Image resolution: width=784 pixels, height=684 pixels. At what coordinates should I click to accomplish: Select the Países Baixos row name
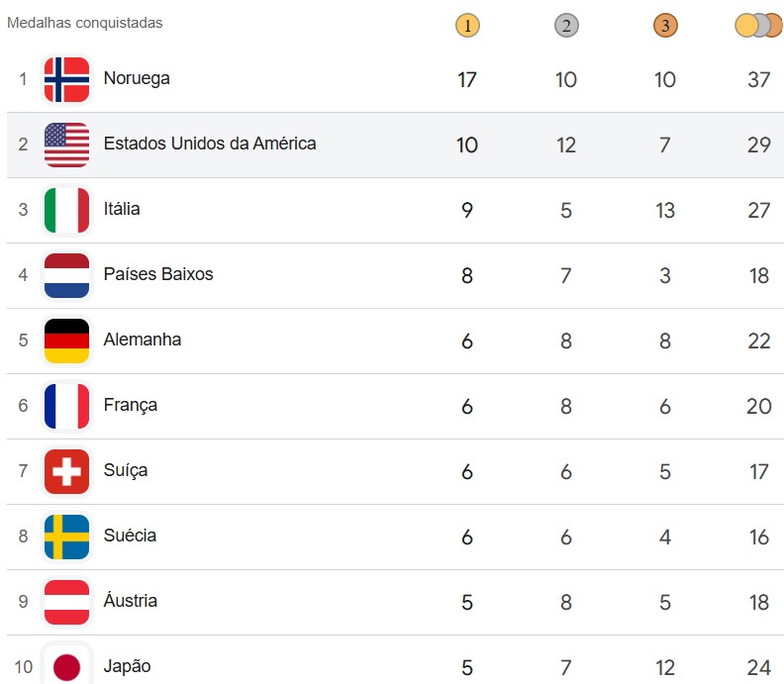pos(158,274)
